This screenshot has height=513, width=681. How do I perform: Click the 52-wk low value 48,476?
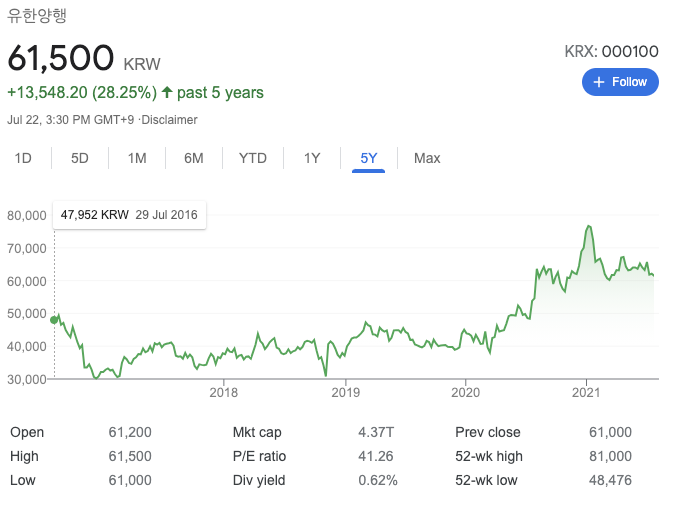[610, 480]
